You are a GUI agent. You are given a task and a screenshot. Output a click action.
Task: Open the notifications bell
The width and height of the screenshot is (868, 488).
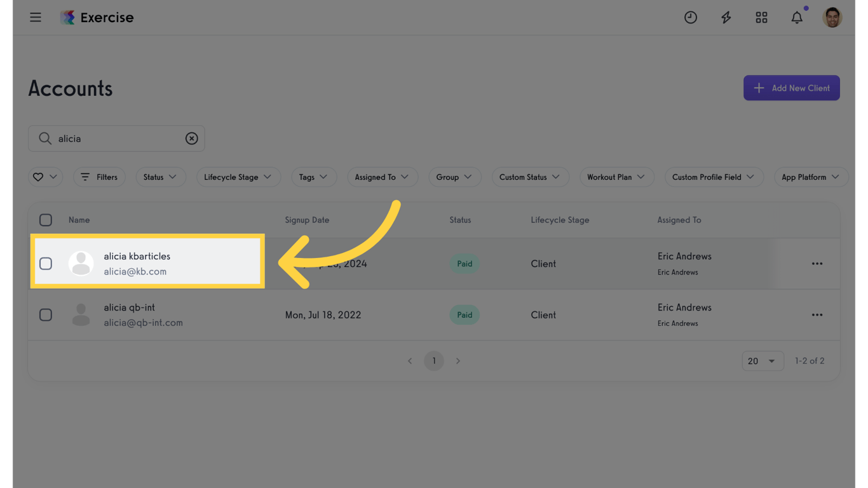pos(797,17)
